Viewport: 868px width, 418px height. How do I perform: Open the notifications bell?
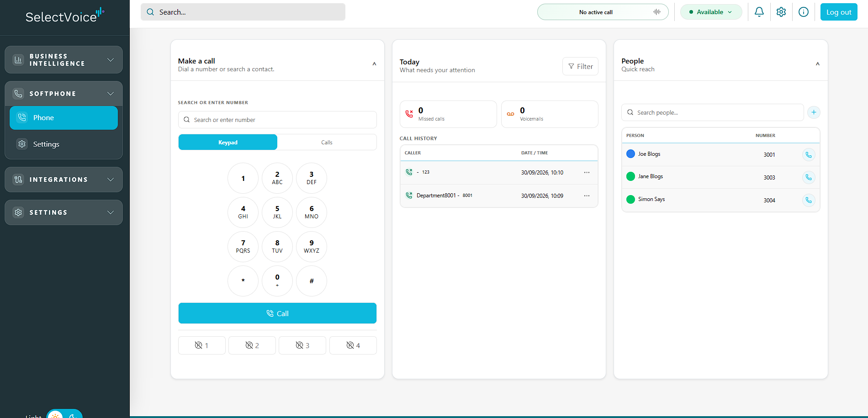pos(759,12)
